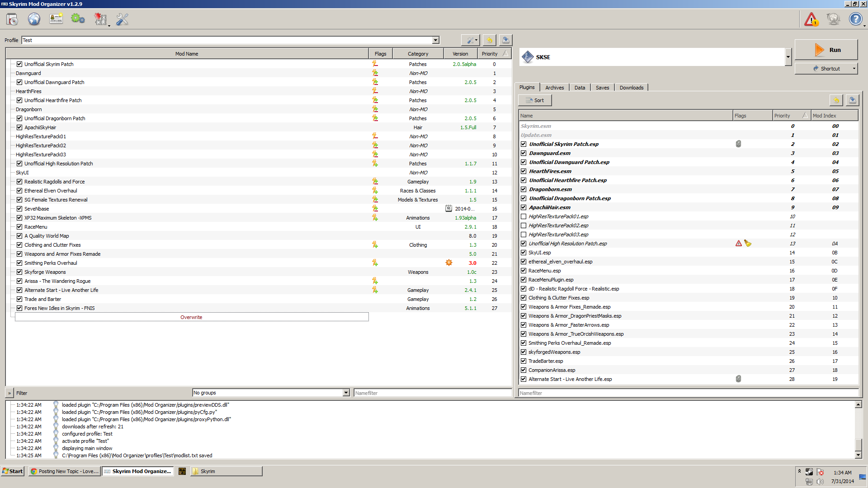Create backup of the plugin list
The height and width of the screenshot is (488, 868).
click(x=852, y=100)
